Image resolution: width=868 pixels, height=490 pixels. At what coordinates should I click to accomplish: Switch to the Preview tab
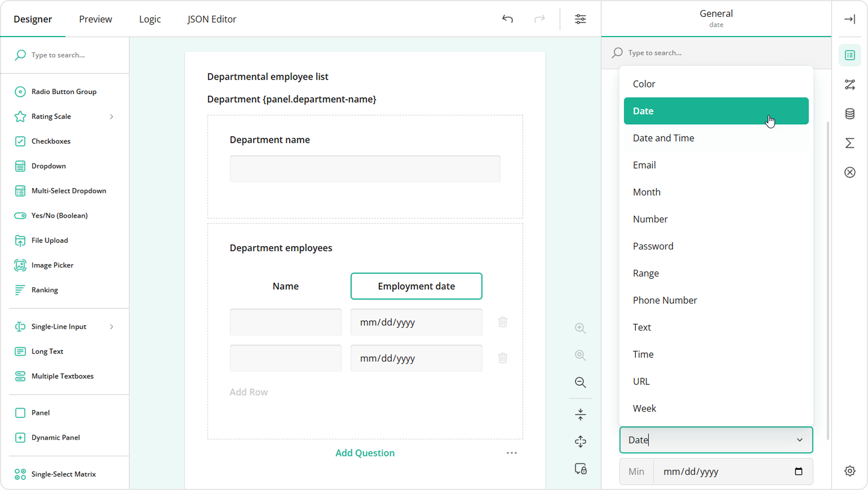(x=95, y=19)
